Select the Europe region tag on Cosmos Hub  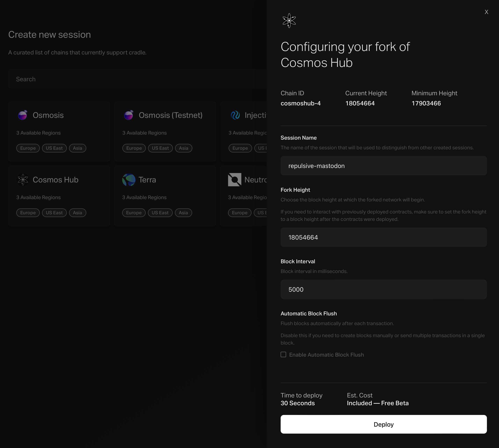pos(28,212)
